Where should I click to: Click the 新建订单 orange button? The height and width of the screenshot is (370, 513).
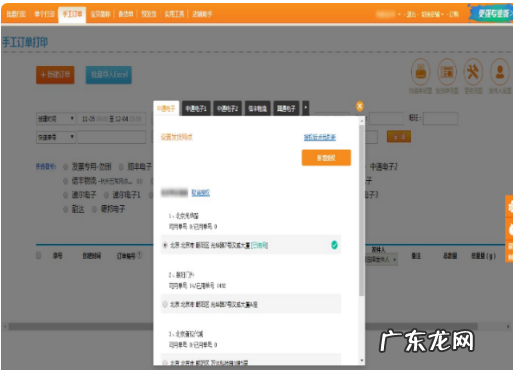(x=55, y=75)
